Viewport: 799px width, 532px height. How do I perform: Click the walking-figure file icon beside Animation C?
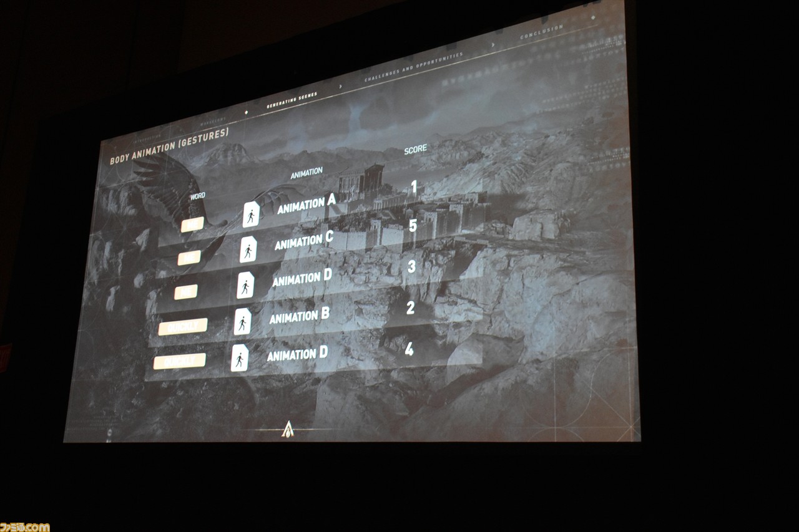tap(248, 249)
